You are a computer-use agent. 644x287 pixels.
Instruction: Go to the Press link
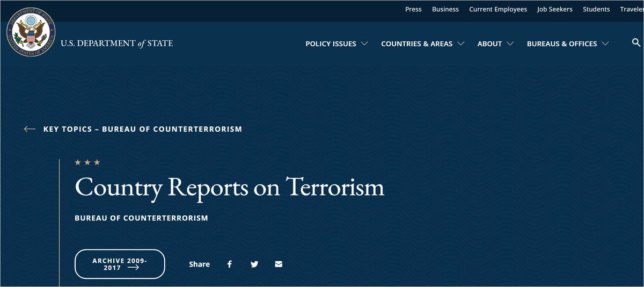click(413, 9)
